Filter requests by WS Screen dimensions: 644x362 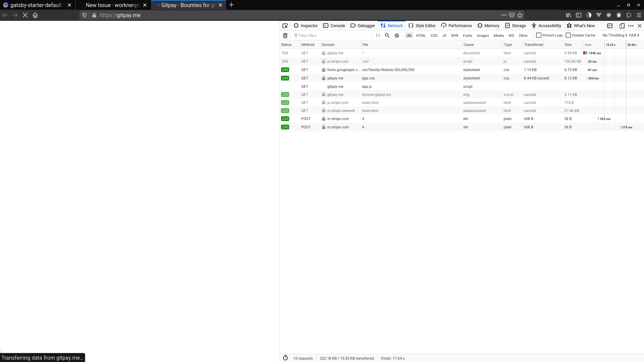511,36
